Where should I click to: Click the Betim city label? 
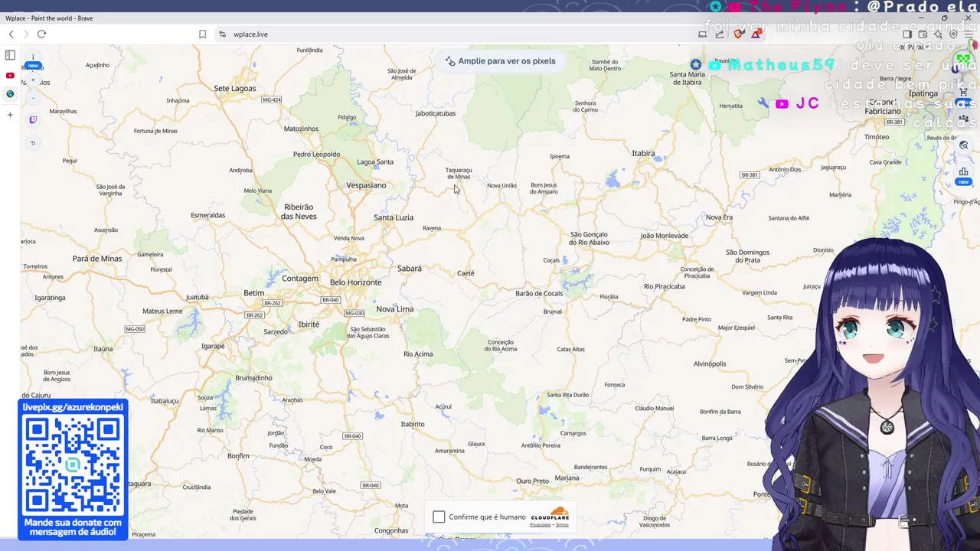253,293
